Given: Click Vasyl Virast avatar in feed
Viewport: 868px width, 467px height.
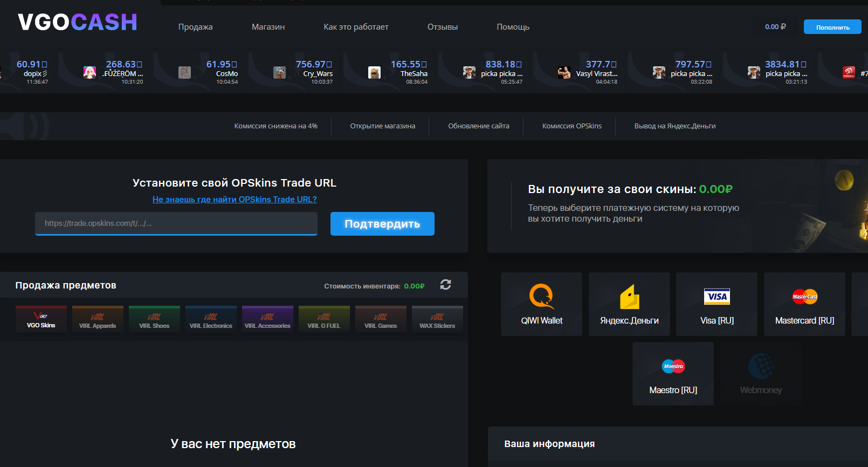Looking at the screenshot, I should click(564, 72).
